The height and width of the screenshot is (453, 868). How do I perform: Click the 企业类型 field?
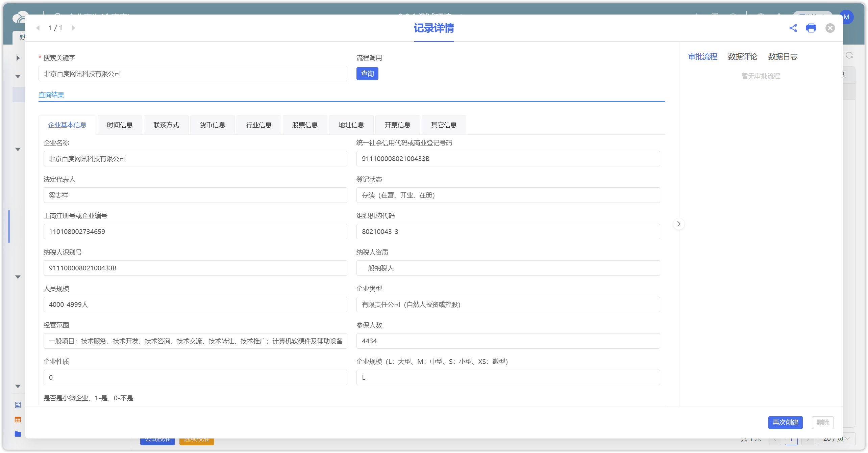508,304
